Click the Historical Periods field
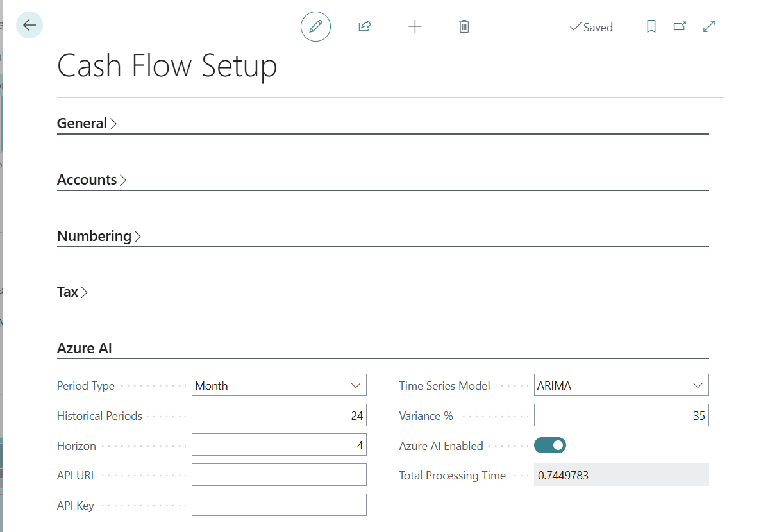Image resolution: width=770 pixels, height=532 pixels. point(279,415)
